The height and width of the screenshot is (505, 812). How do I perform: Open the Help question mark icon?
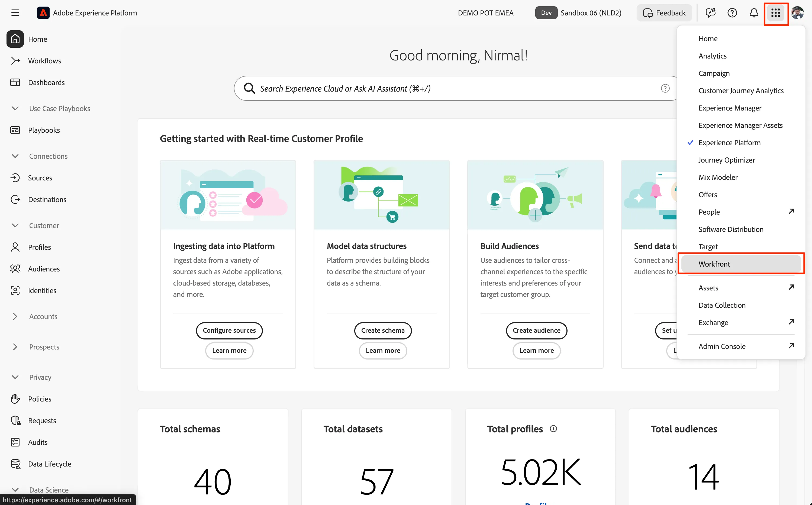pos(732,13)
